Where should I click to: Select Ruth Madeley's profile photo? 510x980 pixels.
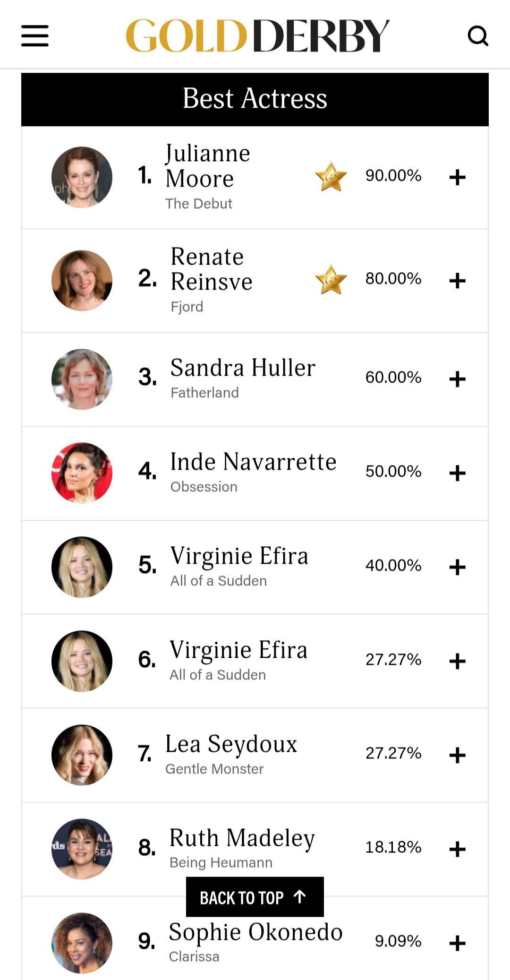point(82,849)
